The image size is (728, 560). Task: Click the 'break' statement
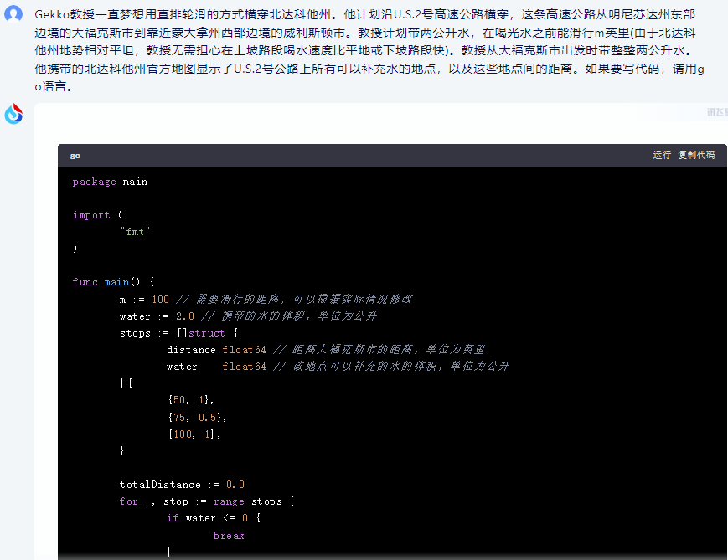click(x=229, y=536)
